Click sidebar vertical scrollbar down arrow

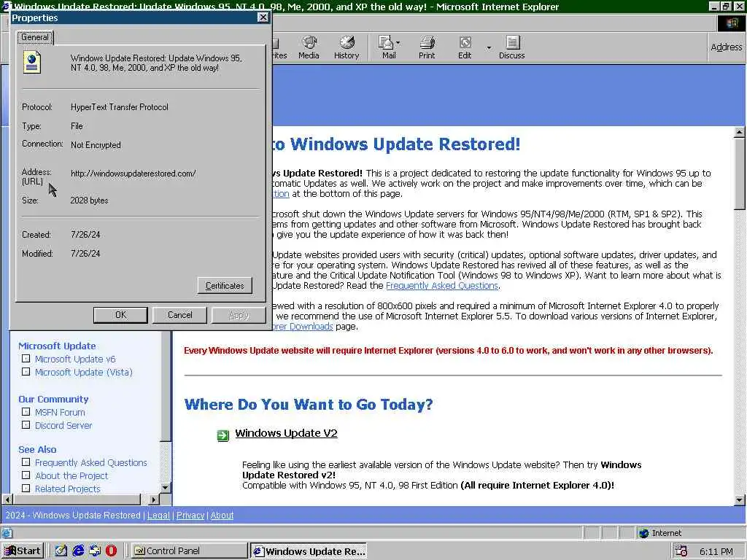click(166, 487)
